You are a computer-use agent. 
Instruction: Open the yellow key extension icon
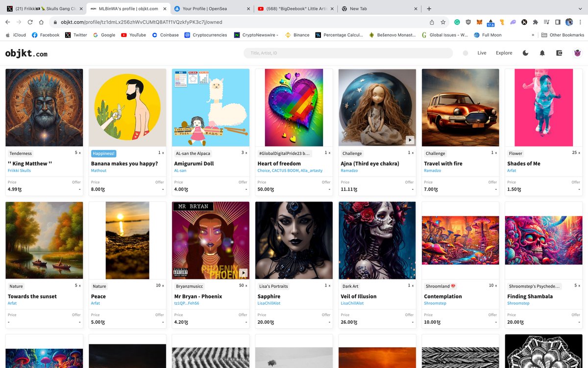click(x=502, y=22)
